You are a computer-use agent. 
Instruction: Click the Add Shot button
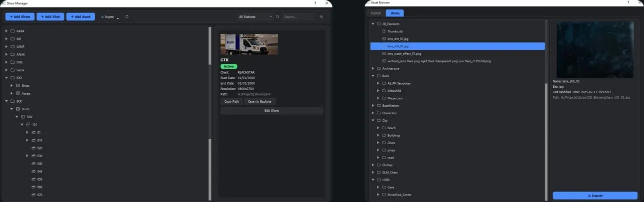[50, 16]
